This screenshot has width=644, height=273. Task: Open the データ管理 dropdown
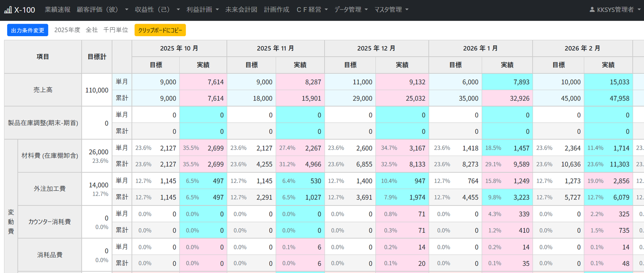click(x=351, y=10)
